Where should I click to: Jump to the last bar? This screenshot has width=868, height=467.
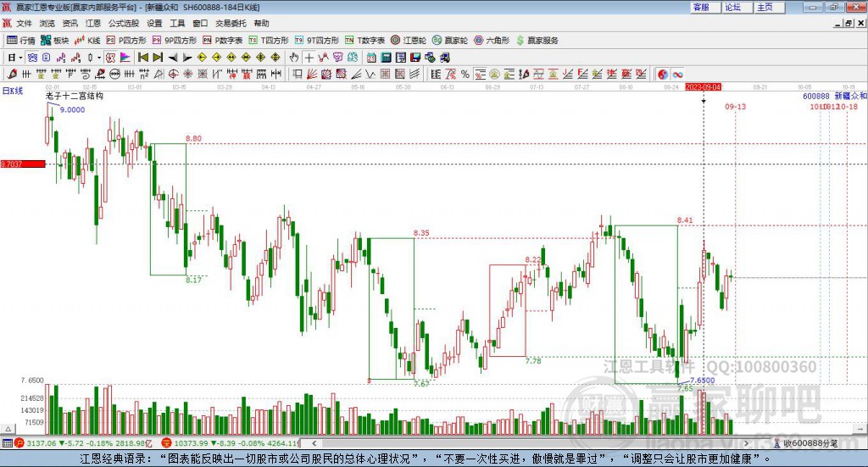pos(158,58)
